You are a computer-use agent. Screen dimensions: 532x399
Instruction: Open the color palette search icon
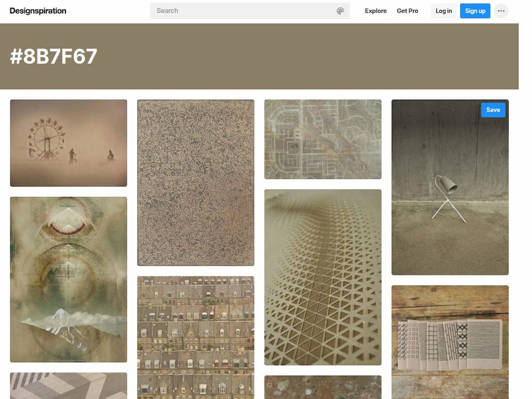pos(340,10)
